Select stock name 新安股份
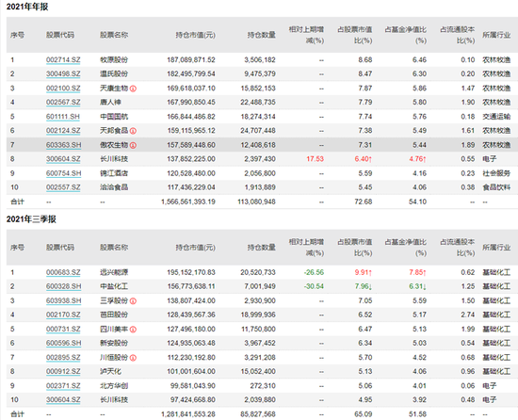The image size is (518, 420). (x=114, y=343)
